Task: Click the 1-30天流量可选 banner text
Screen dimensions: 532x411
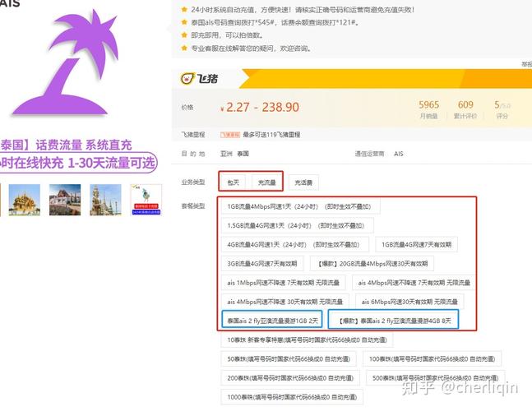Action: pyautogui.click(x=111, y=163)
